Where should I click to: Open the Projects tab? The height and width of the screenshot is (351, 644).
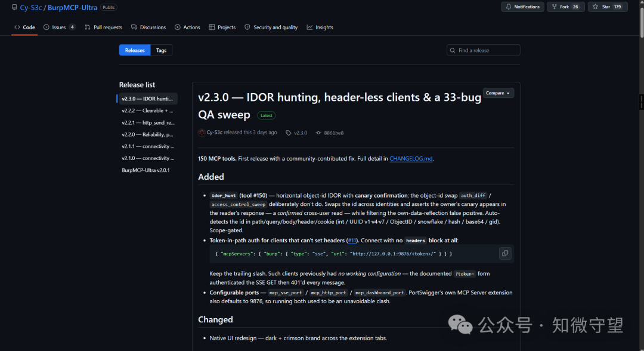[x=222, y=27]
